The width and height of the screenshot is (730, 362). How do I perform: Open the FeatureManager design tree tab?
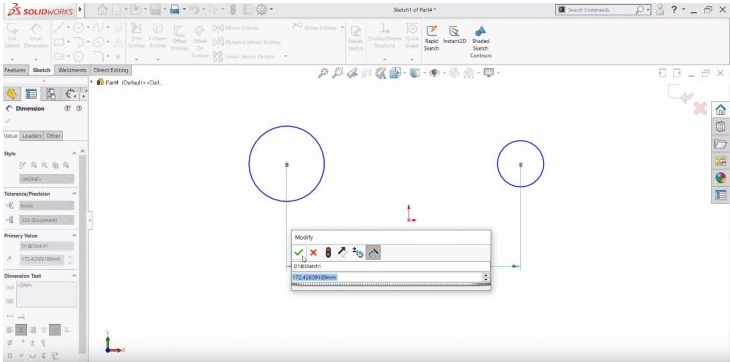point(12,94)
